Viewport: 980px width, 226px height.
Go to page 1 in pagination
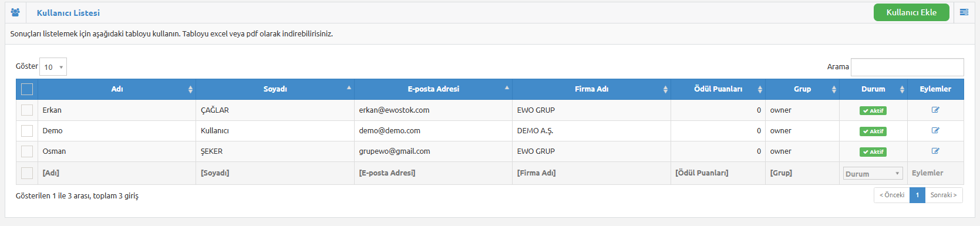[917, 195]
